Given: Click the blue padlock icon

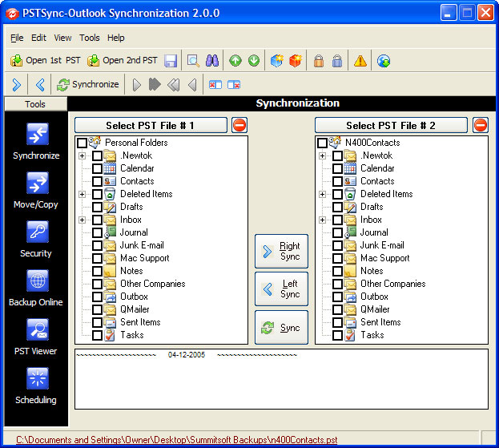Looking at the screenshot, I should pyautogui.click(x=337, y=60).
